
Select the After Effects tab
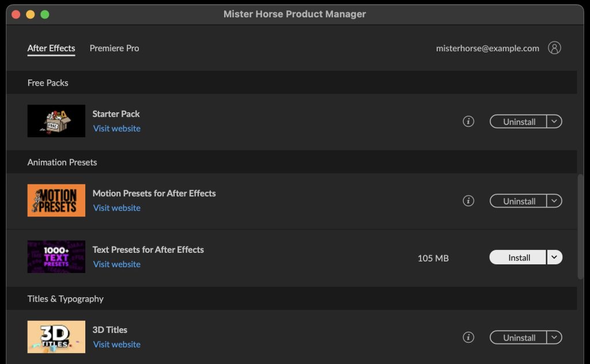click(x=51, y=48)
